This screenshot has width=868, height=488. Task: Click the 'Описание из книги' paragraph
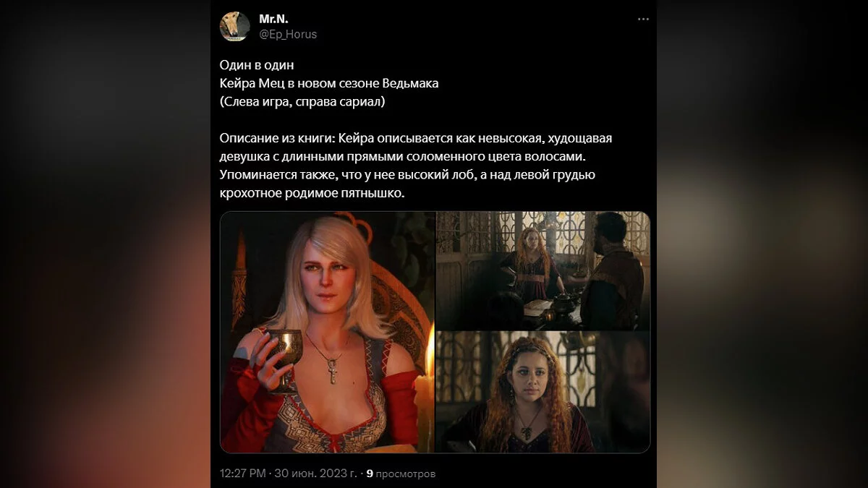point(416,166)
